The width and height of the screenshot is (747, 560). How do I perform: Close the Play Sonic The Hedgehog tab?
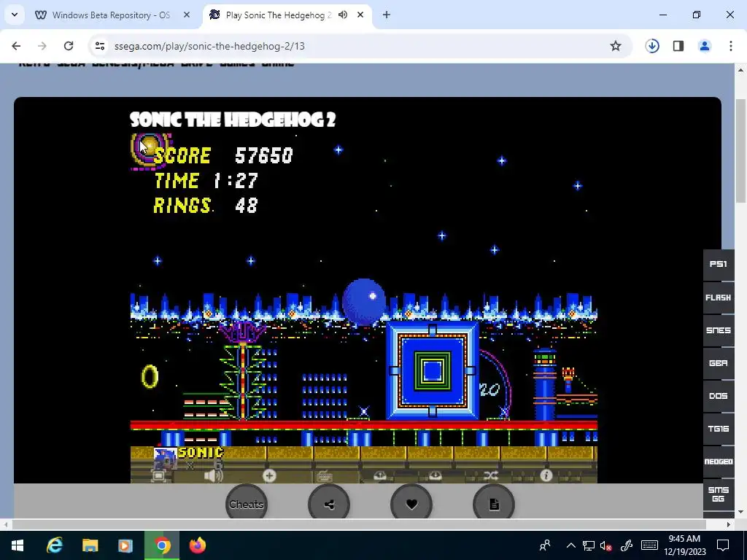pyautogui.click(x=360, y=15)
